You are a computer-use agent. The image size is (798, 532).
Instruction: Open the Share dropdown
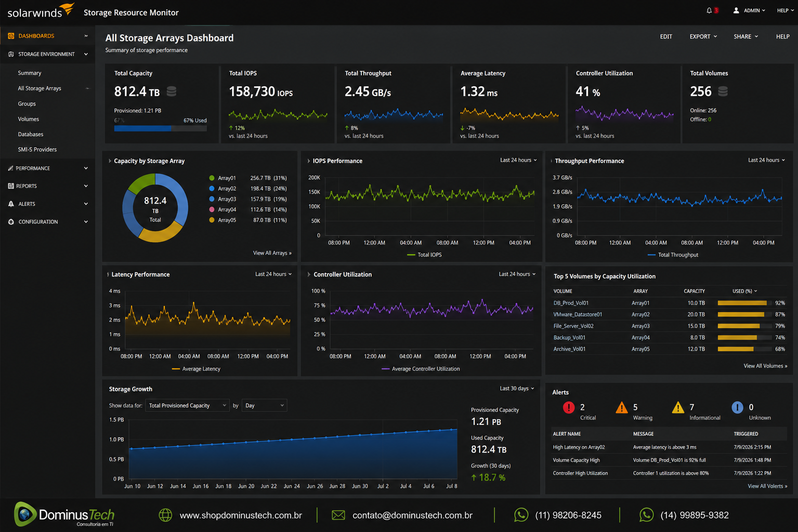[x=746, y=36]
